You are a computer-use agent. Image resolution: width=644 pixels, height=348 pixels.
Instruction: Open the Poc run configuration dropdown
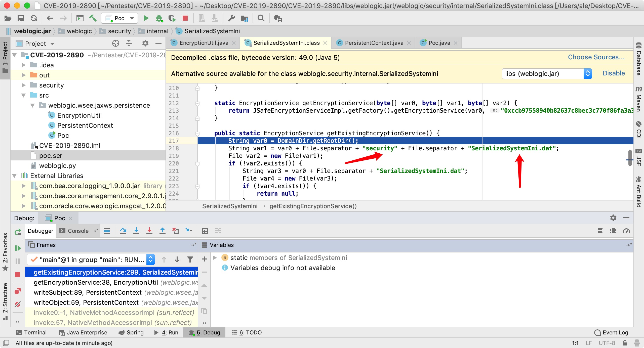pyautogui.click(x=120, y=18)
